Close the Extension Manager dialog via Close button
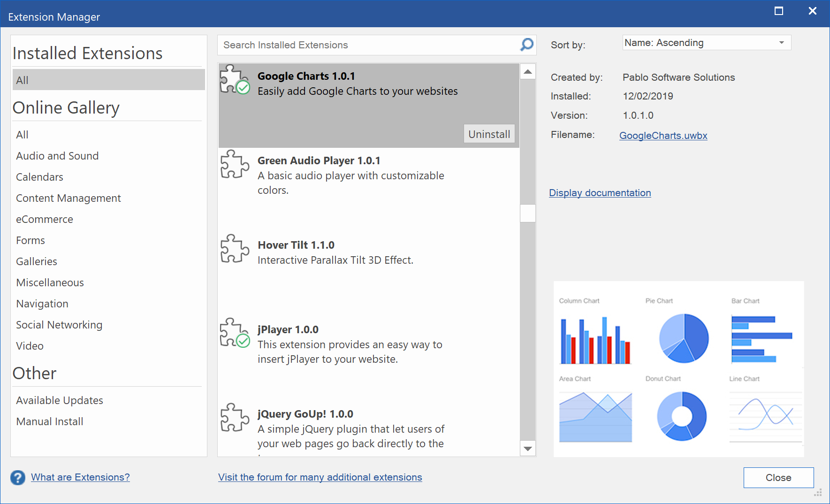 click(x=778, y=478)
